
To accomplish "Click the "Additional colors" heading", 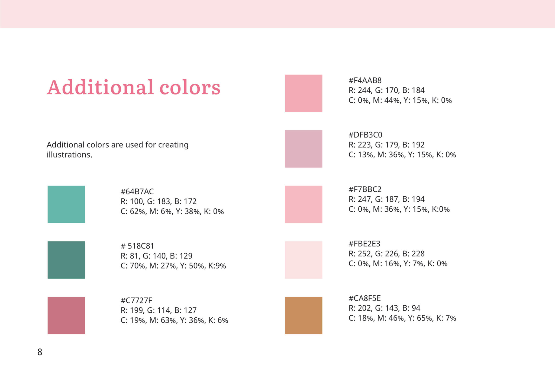I will point(134,87).
